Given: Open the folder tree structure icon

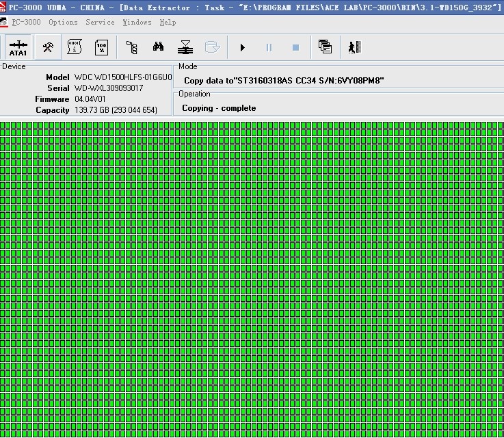Looking at the screenshot, I should tap(132, 47).
